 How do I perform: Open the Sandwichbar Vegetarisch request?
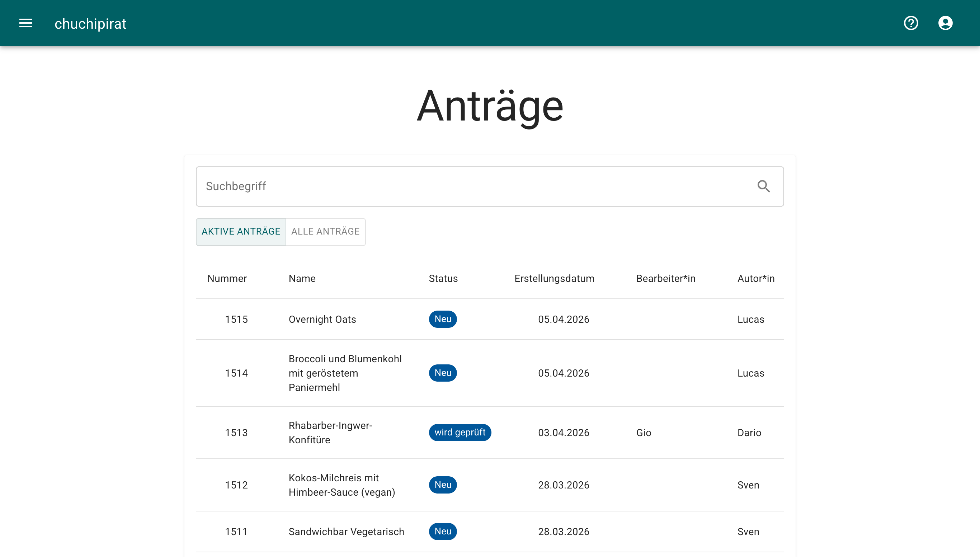coord(346,532)
